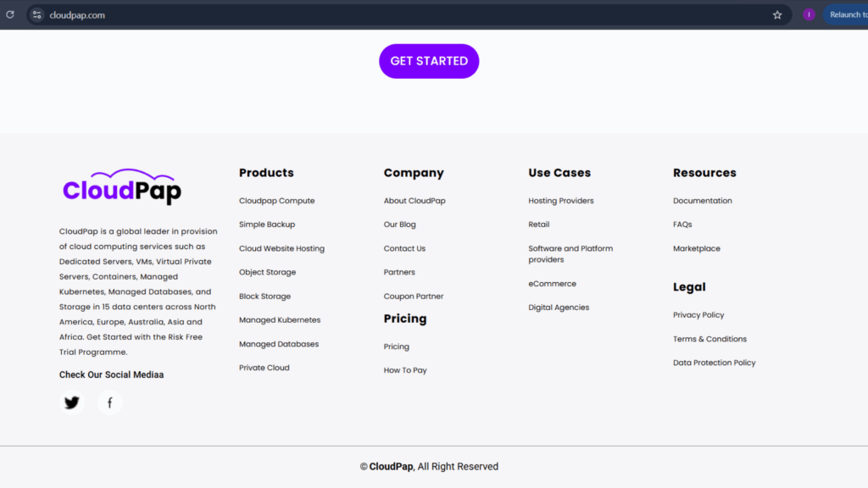Open the Our Blog link

pyautogui.click(x=399, y=225)
